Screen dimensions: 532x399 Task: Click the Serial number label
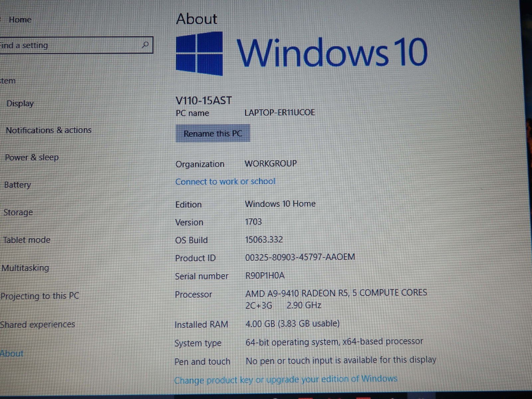pyautogui.click(x=202, y=276)
